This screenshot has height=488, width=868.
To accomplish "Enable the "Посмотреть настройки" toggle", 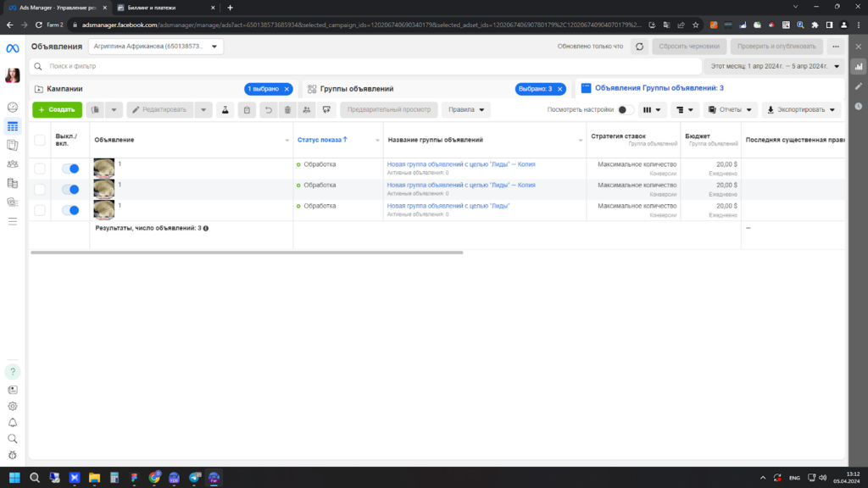I will (x=626, y=109).
